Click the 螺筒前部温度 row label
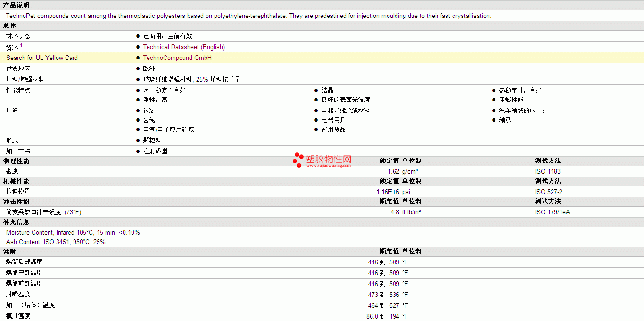 25,284
